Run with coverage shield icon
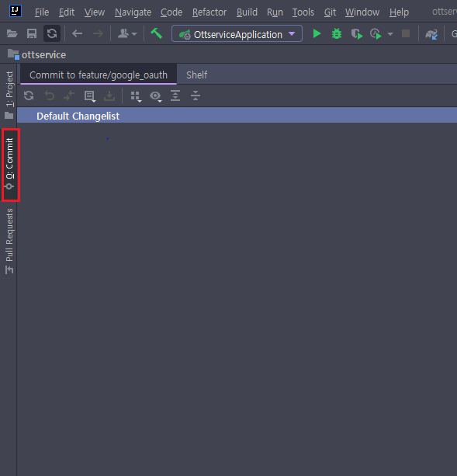This screenshot has width=457, height=476. click(357, 33)
